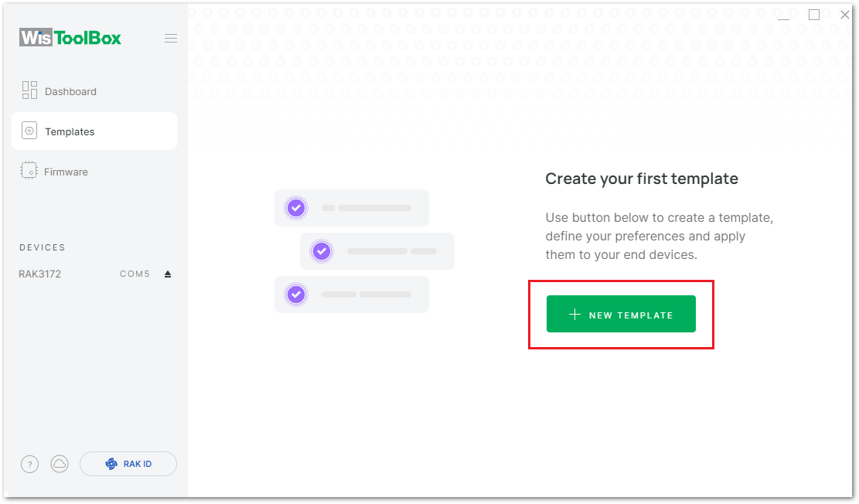The width and height of the screenshot is (859, 504).
Task: Click the Firmware chip icon
Action: (x=29, y=171)
